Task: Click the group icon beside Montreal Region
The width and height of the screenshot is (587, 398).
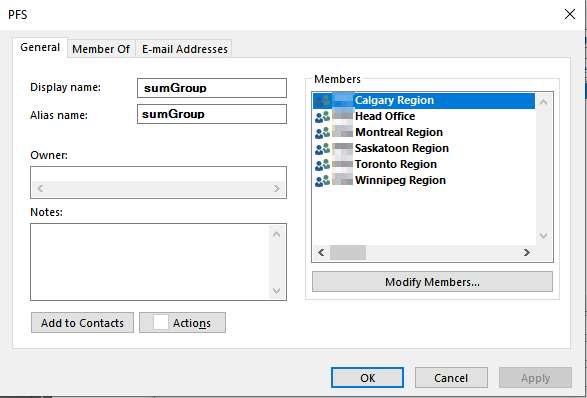Action: pos(322,133)
